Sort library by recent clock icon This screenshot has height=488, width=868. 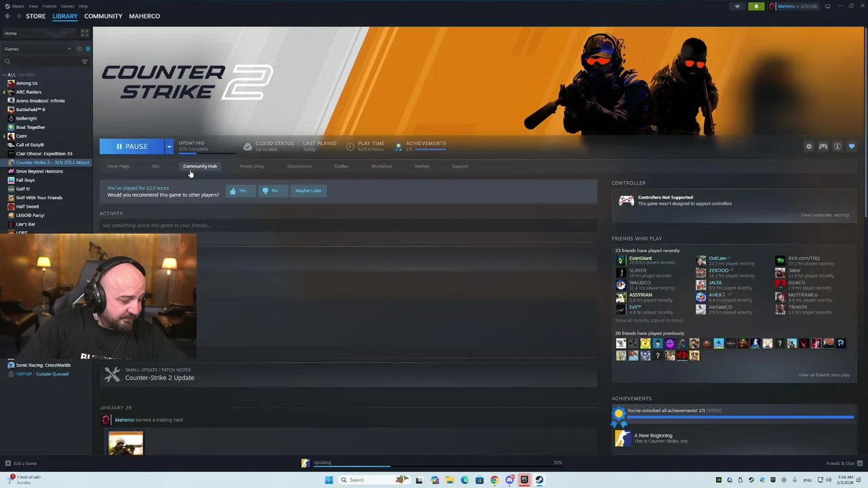79,49
